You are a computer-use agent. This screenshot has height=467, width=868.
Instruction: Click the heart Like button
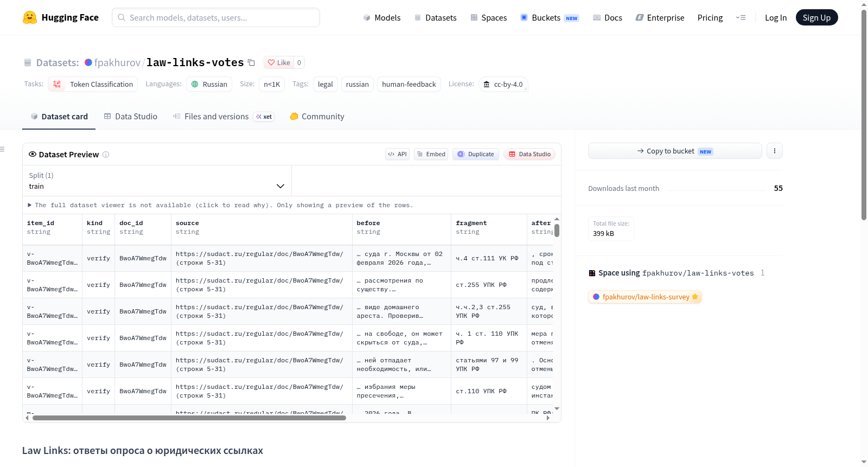[279, 62]
